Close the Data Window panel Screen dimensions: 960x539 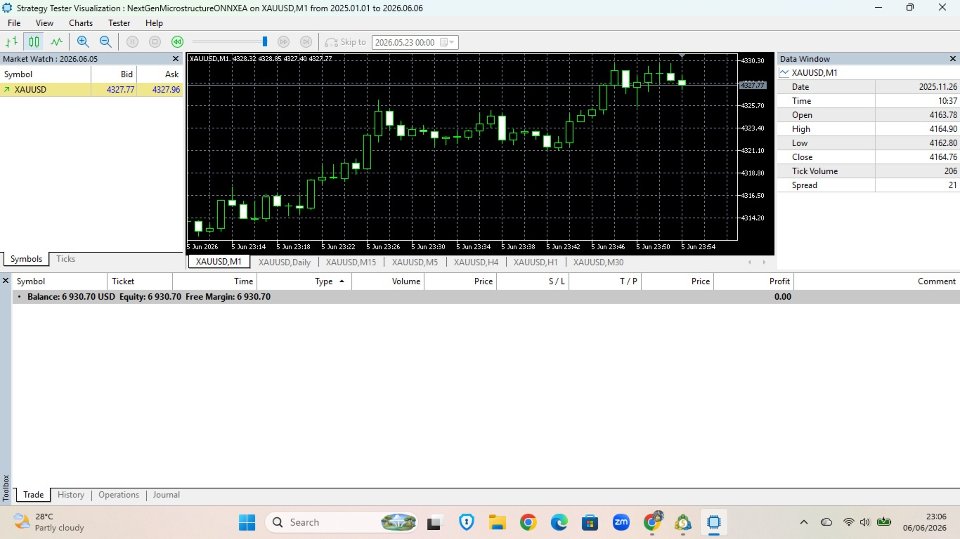953,59
